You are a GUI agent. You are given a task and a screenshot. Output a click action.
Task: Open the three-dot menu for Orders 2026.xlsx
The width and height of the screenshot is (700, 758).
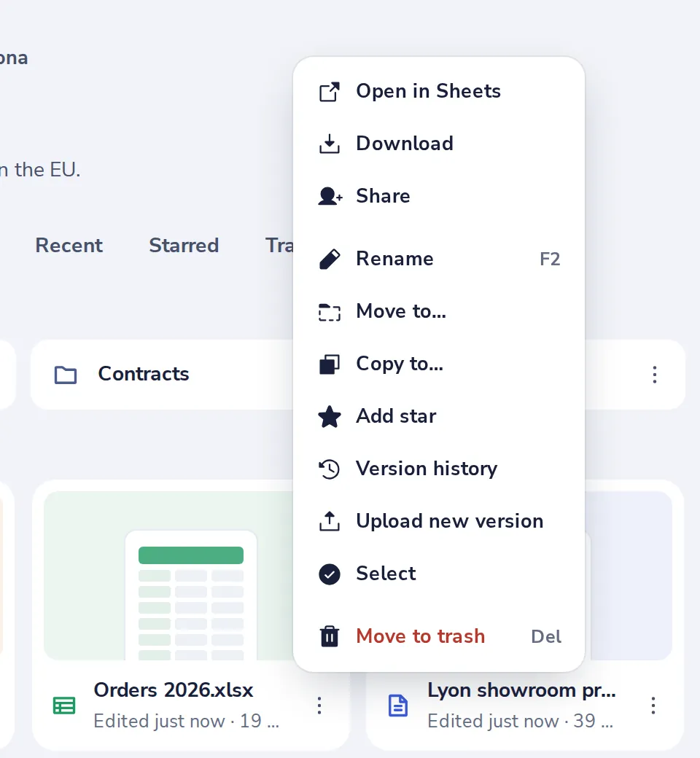coord(319,706)
